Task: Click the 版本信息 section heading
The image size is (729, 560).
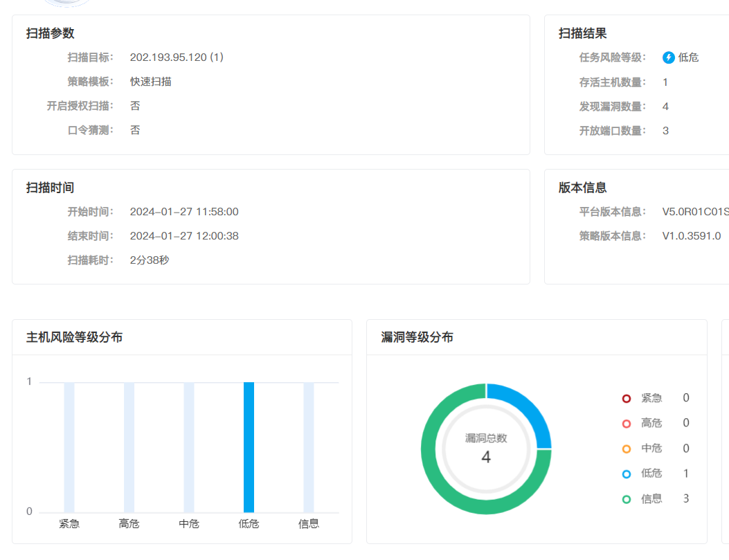Action: 582,188
